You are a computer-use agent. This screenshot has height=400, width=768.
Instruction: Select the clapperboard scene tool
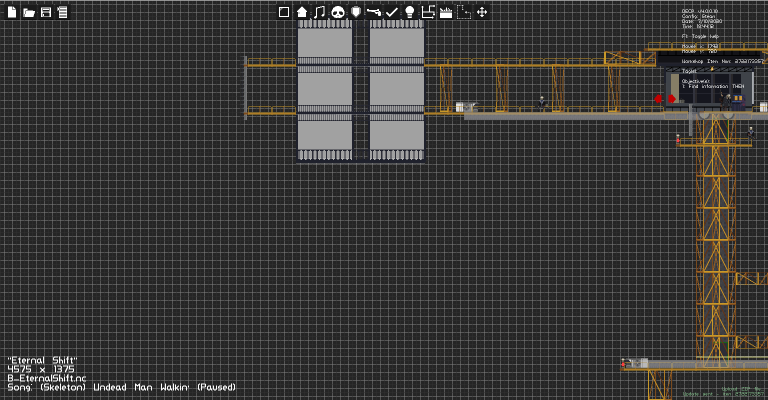(446, 12)
